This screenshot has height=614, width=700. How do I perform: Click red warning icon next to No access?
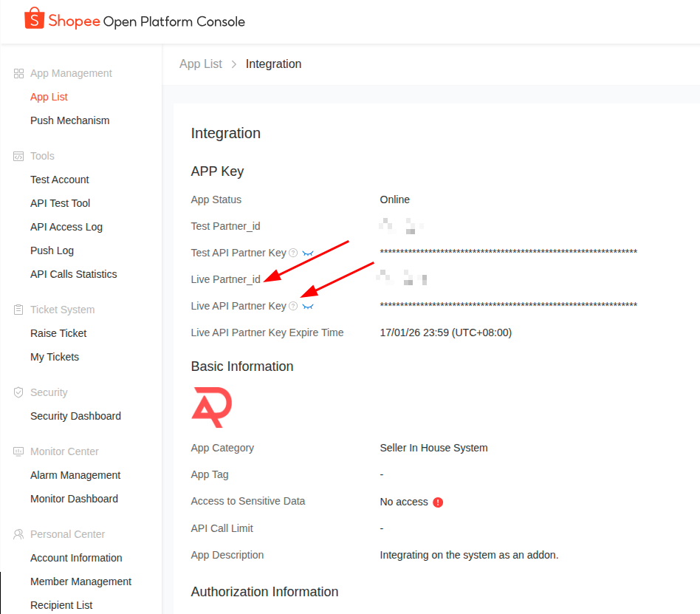coord(438,502)
